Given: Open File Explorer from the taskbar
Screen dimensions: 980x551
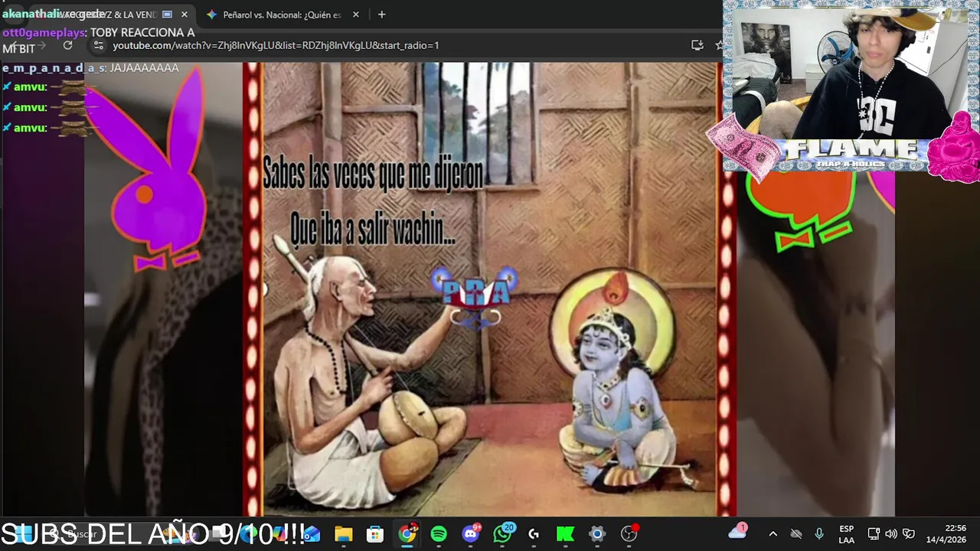Looking at the screenshot, I should [343, 534].
